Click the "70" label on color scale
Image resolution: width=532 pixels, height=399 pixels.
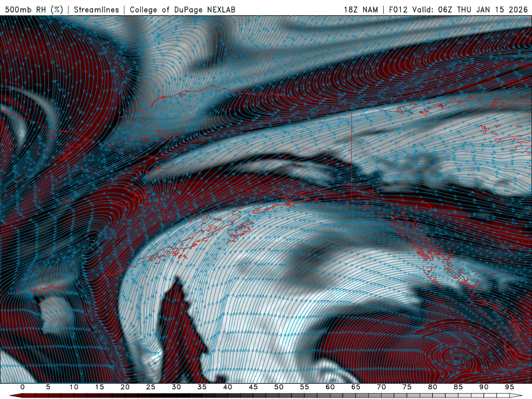tap(381, 387)
